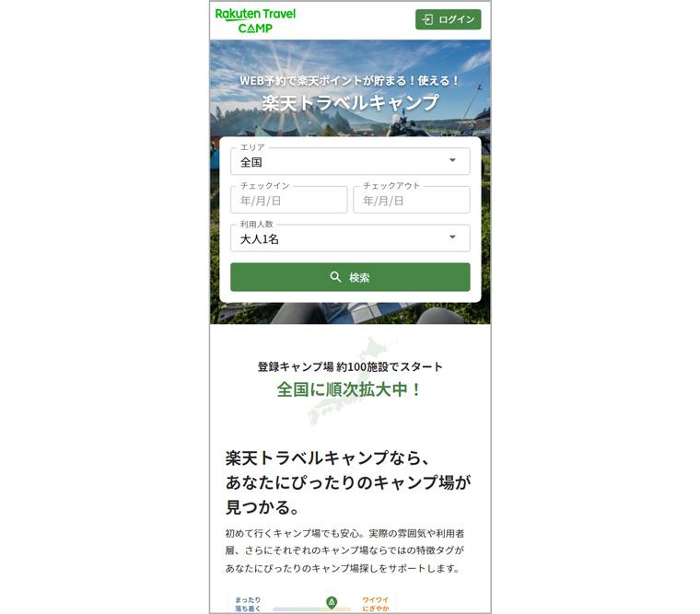Select the チェックイン date field
The height and width of the screenshot is (614, 700).
(289, 200)
